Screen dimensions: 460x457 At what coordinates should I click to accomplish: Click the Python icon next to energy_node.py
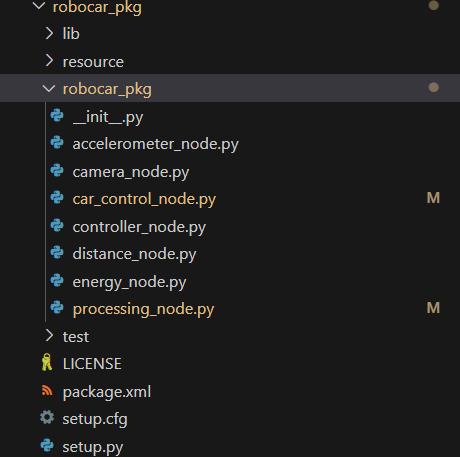[57, 280]
